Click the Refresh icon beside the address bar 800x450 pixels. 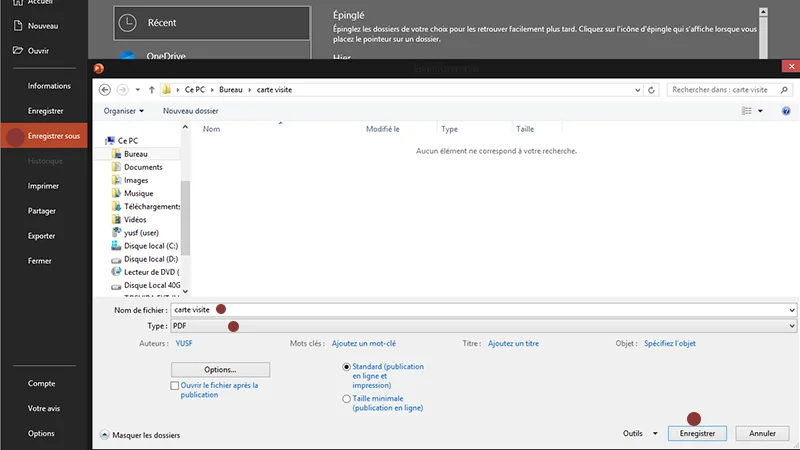(651, 90)
